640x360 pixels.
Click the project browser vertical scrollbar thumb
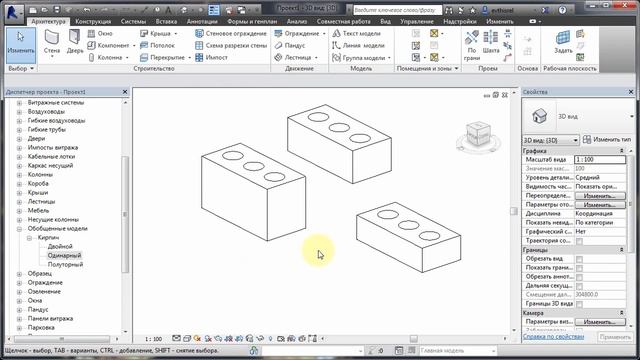click(125, 214)
